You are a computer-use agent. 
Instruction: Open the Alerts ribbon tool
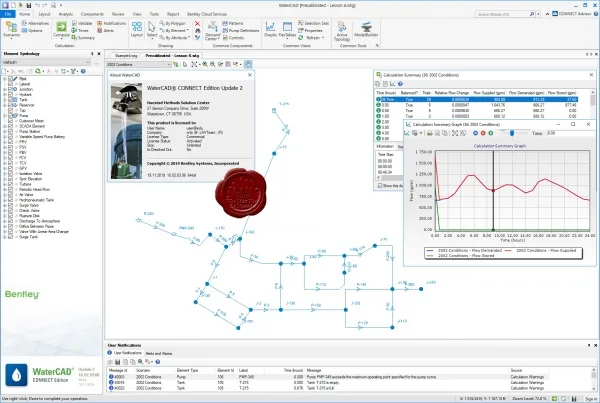click(106, 31)
